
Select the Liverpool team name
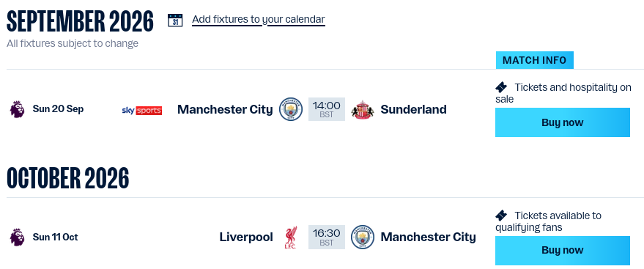246,237
